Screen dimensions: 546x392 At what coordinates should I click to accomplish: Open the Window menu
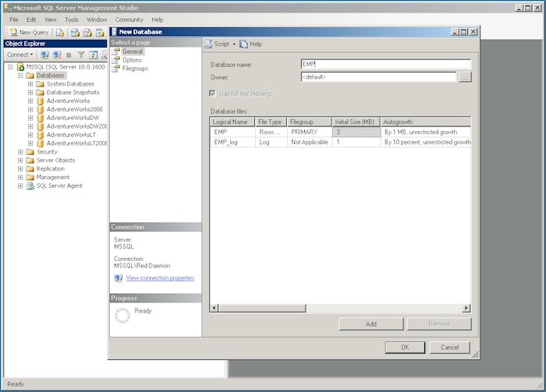pos(97,19)
